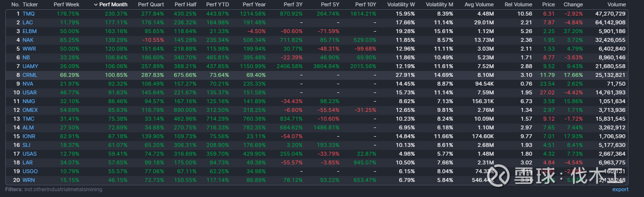Sort by the Ticker column header
Image resolution: width=644 pixels, height=197 pixels.
30,4
